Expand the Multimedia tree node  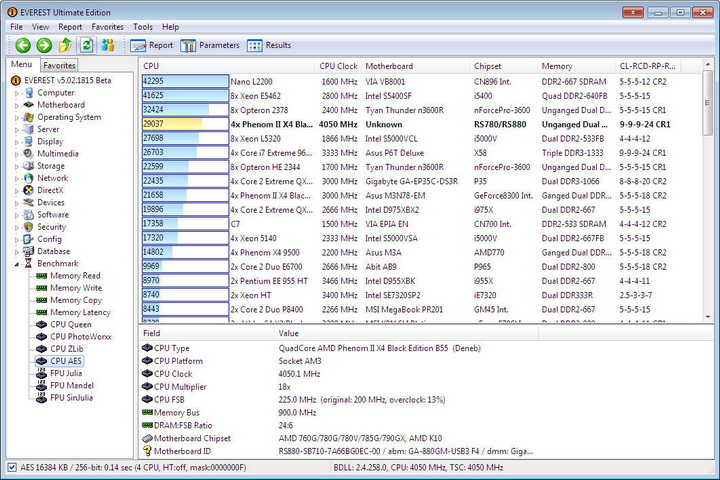pos(17,154)
